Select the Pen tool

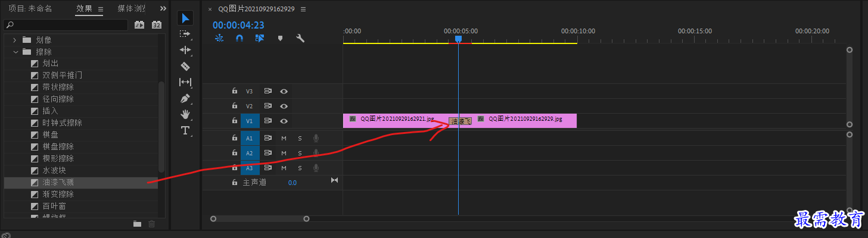click(185, 98)
